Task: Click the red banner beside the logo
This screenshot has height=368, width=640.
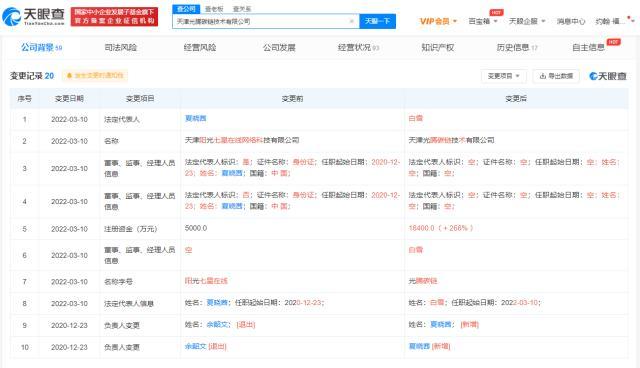Action: (x=114, y=16)
